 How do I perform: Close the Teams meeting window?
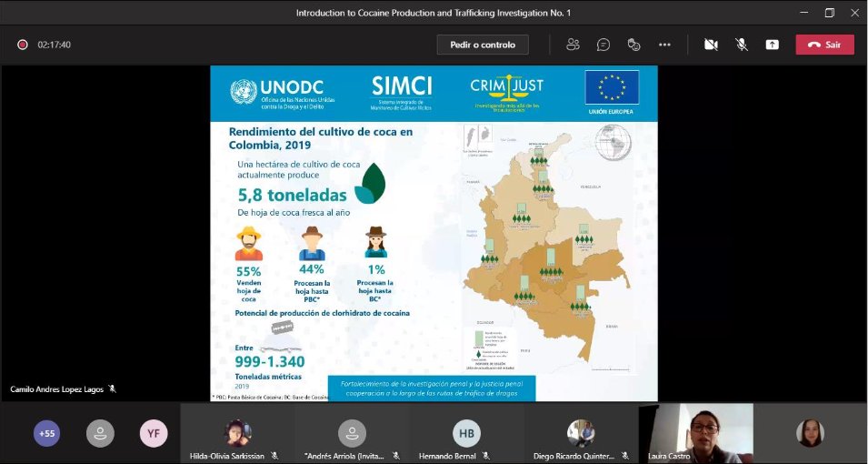[854, 13]
